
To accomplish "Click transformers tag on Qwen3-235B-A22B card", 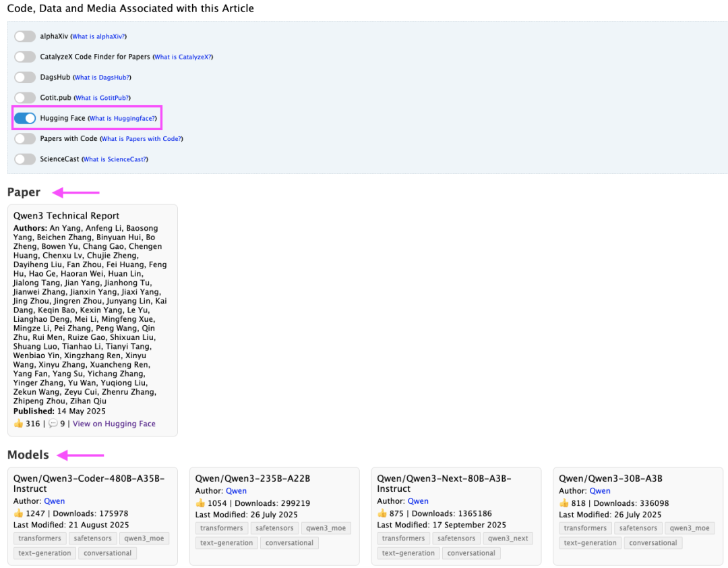I will pyautogui.click(x=222, y=528).
